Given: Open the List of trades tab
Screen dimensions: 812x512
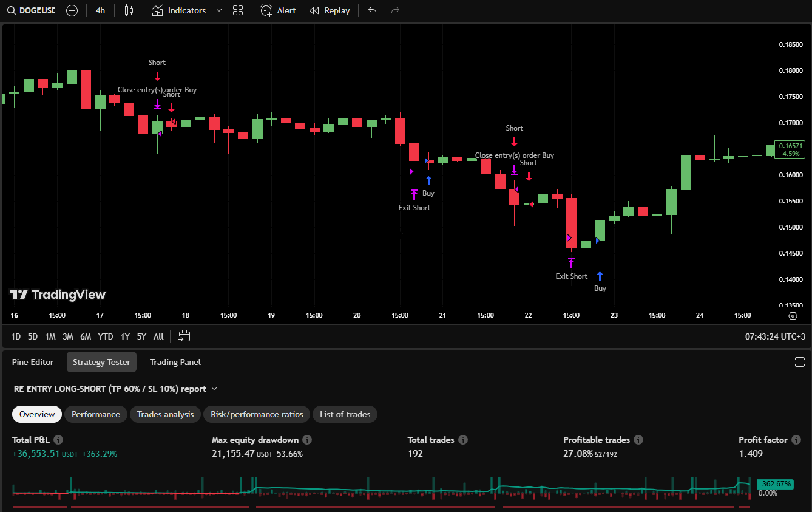Looking at the screenshot, I should click(x=345, y=414).
